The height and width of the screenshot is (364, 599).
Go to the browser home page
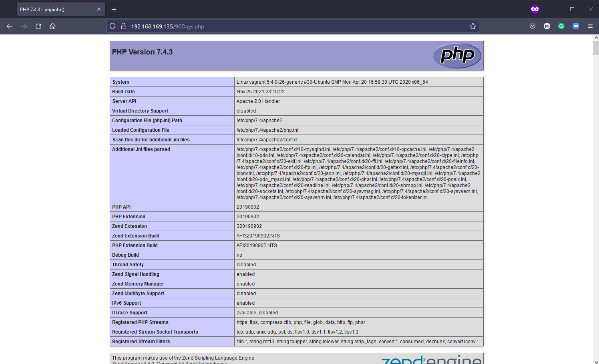point(52,26)
